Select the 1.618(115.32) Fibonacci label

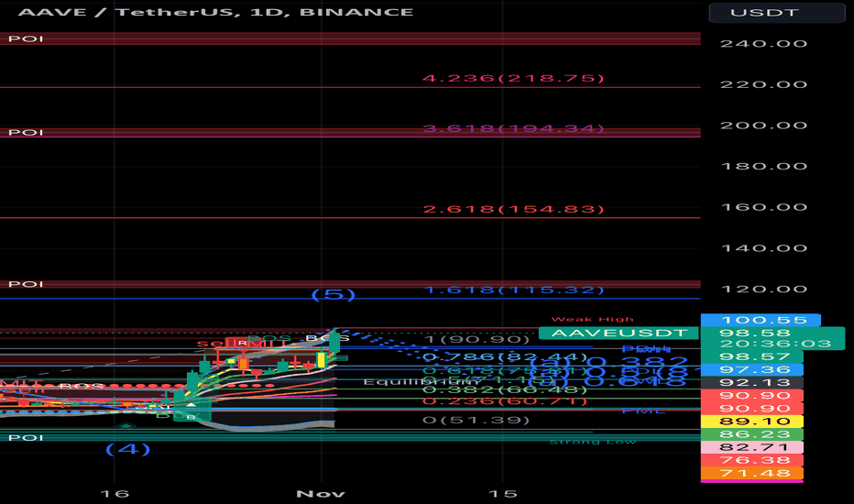pos(513,290)
